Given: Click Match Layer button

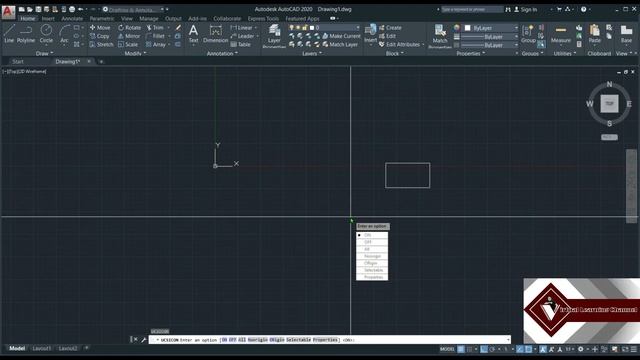Looking at the screenshot, I should pyautogui.click(x=340, y=44).
